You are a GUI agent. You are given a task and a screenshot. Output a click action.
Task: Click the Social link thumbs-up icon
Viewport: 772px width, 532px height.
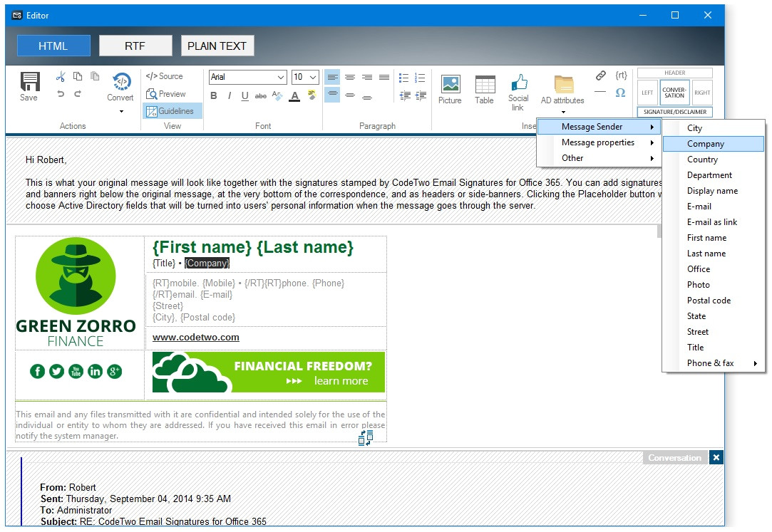pyautogui.click(x=518, y=91)
